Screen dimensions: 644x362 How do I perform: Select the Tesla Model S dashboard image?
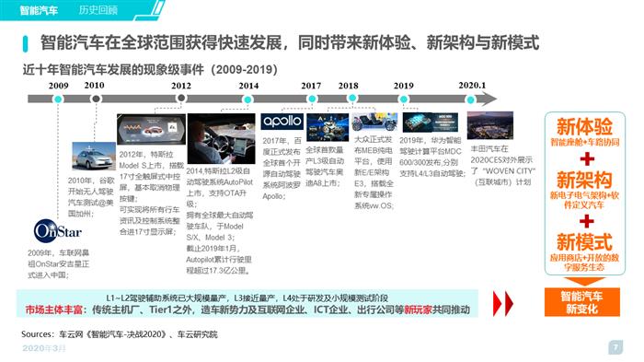[x=151, y=130]
